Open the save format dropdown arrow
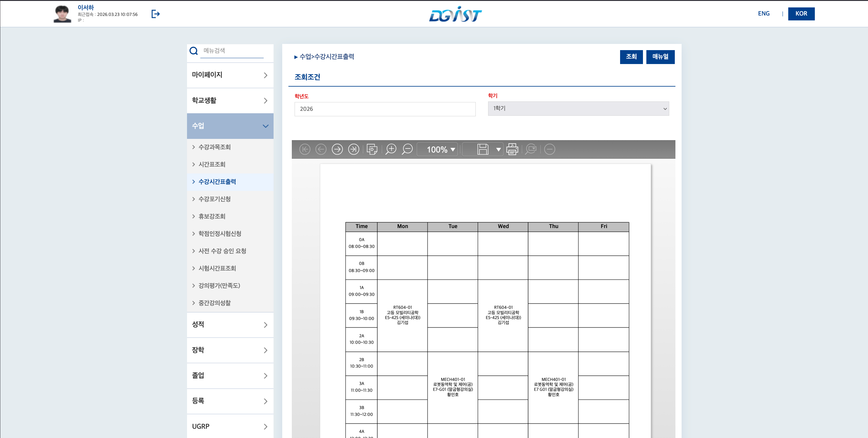This screenshot has height=438, width=868. [498, 149]
